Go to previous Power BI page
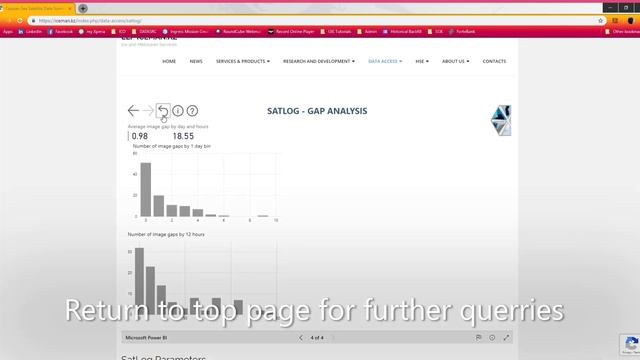The image size is (640, 360). (x=301, y=338)
